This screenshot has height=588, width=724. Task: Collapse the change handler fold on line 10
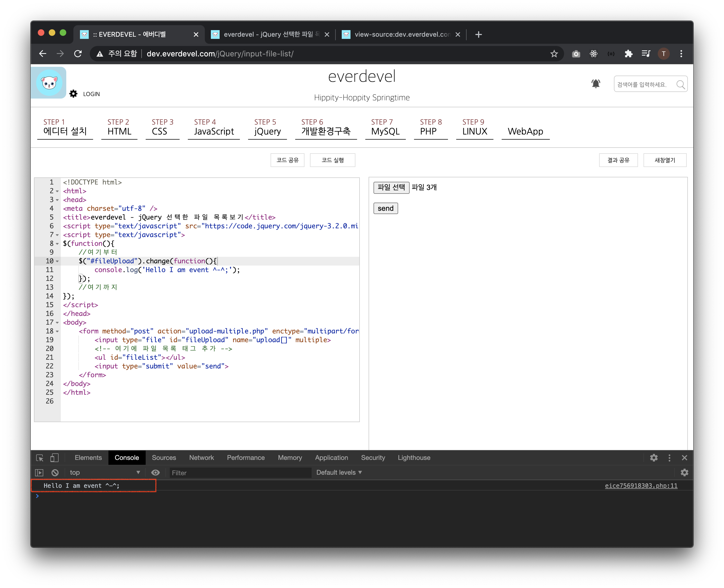57,261
